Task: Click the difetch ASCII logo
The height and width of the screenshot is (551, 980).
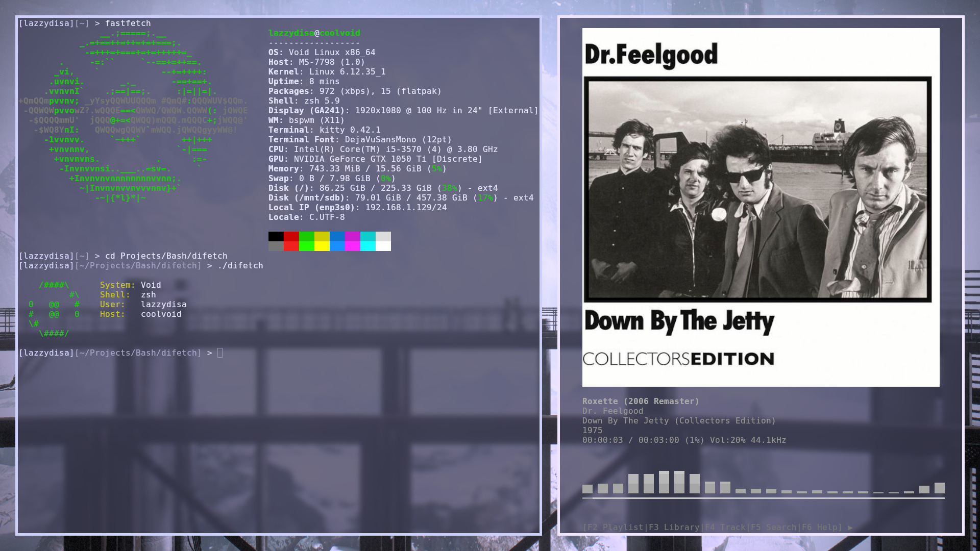Action: click(x=54, y=309)
